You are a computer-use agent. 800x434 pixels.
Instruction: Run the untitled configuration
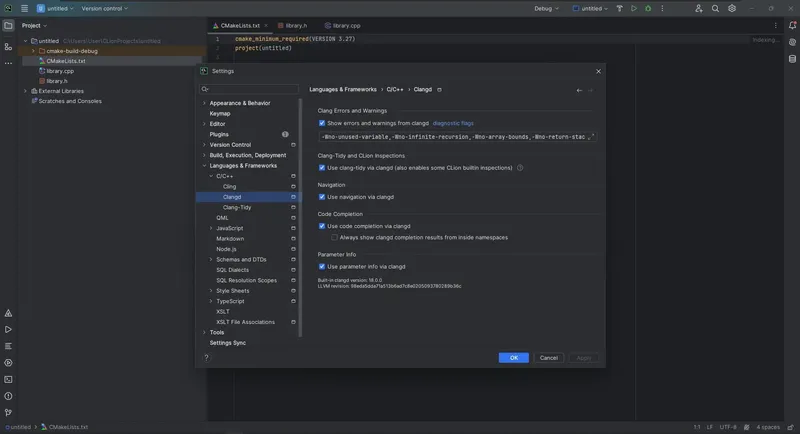point(634,8)
